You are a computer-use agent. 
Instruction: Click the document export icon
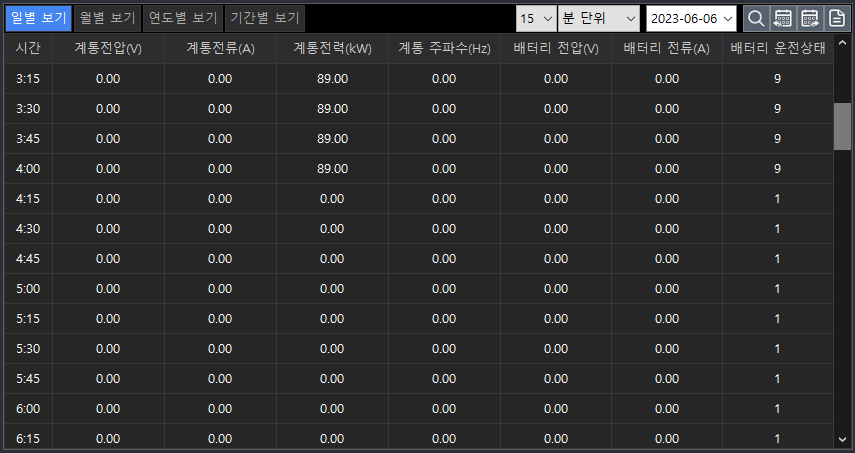click(x=836, y=19)
